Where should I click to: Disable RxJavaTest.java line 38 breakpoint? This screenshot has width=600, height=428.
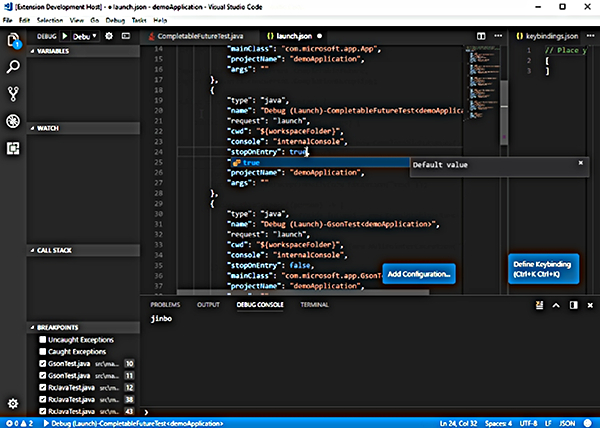[x=42, y=399]
